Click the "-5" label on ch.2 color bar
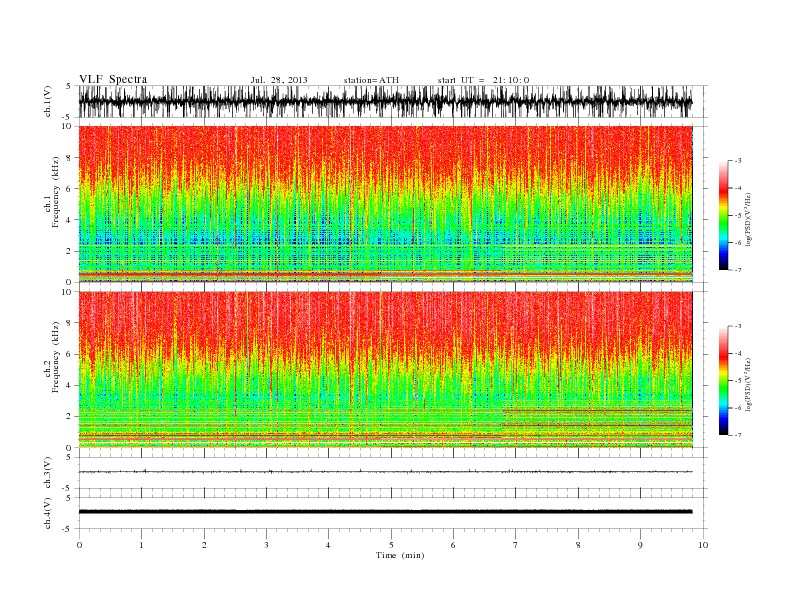 (x=738, y=381)
